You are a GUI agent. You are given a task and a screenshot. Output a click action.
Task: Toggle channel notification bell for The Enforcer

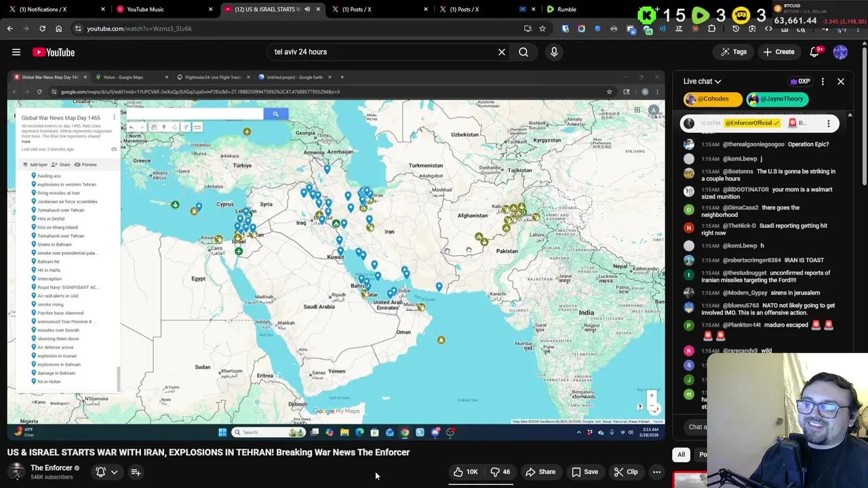[100, 472]
